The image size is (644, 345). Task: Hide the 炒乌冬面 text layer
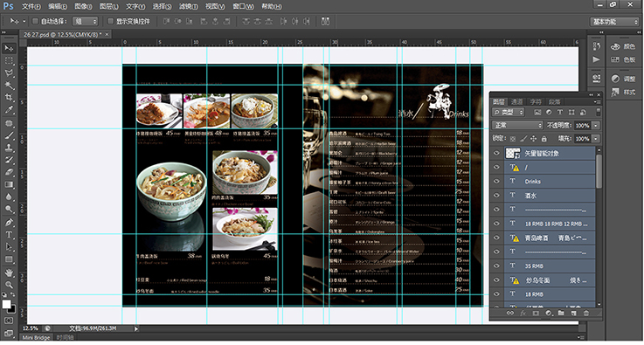(x=496, y=280)
